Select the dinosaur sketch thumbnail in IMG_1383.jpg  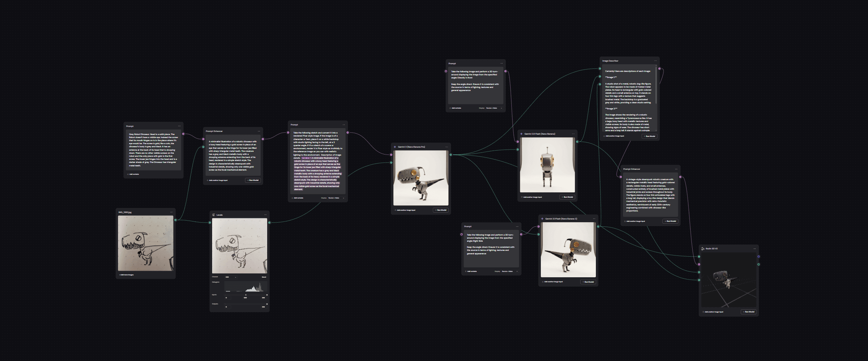click(146, 243)
